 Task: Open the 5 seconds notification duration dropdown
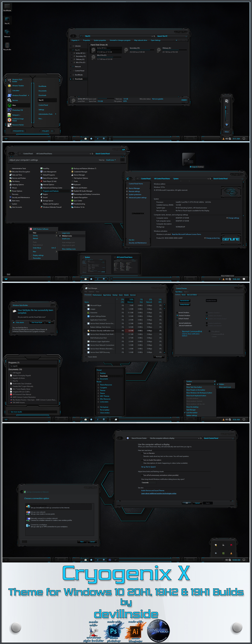(x=149, y=482)
